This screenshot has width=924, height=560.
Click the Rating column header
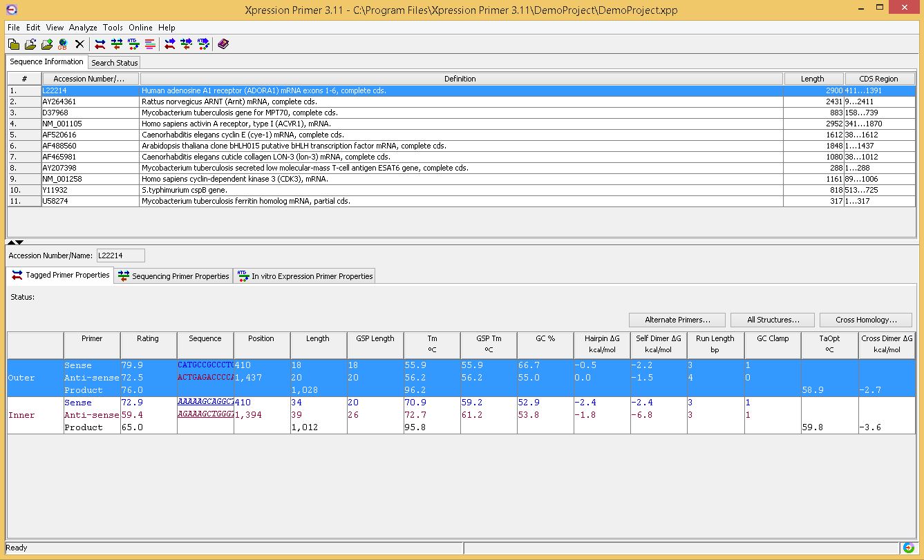148,345
